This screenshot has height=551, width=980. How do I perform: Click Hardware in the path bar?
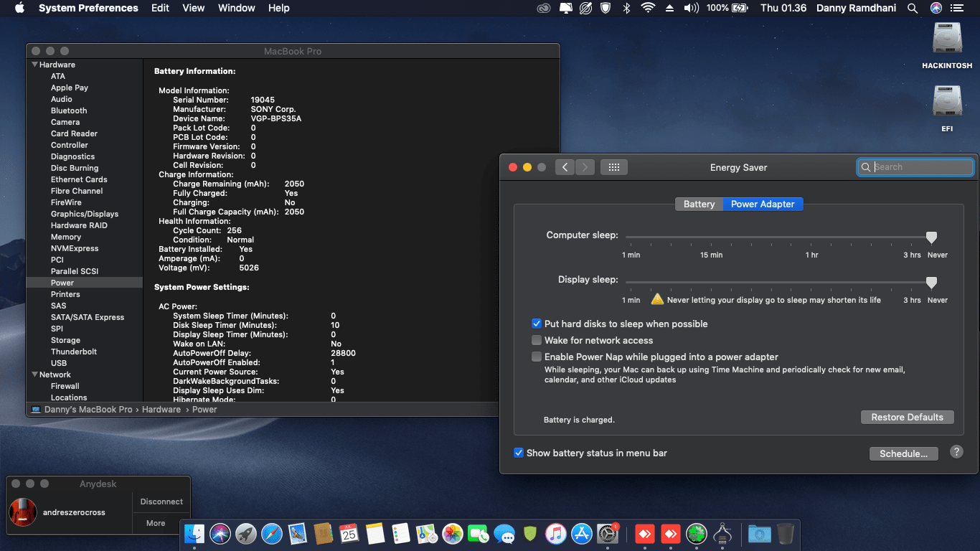pos(161,410)
